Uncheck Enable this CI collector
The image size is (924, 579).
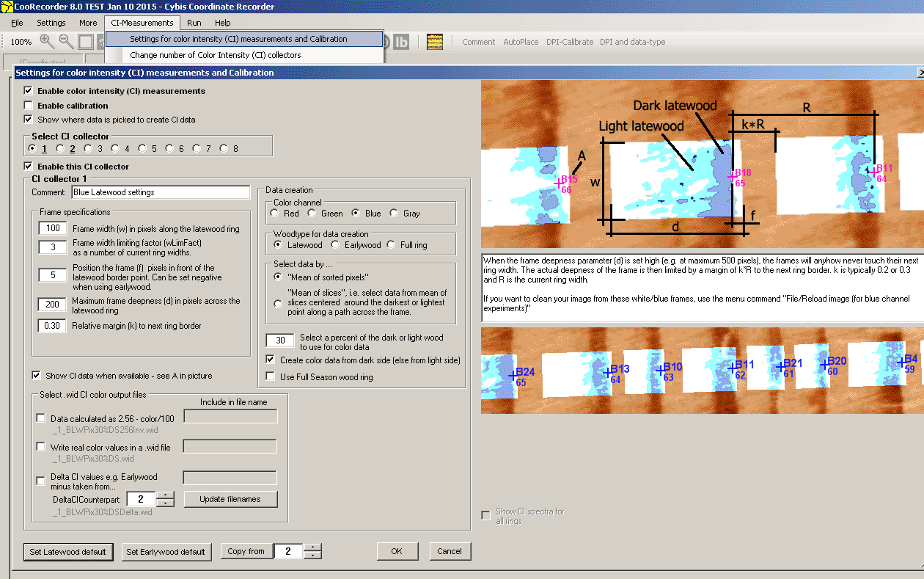[29, 166]
